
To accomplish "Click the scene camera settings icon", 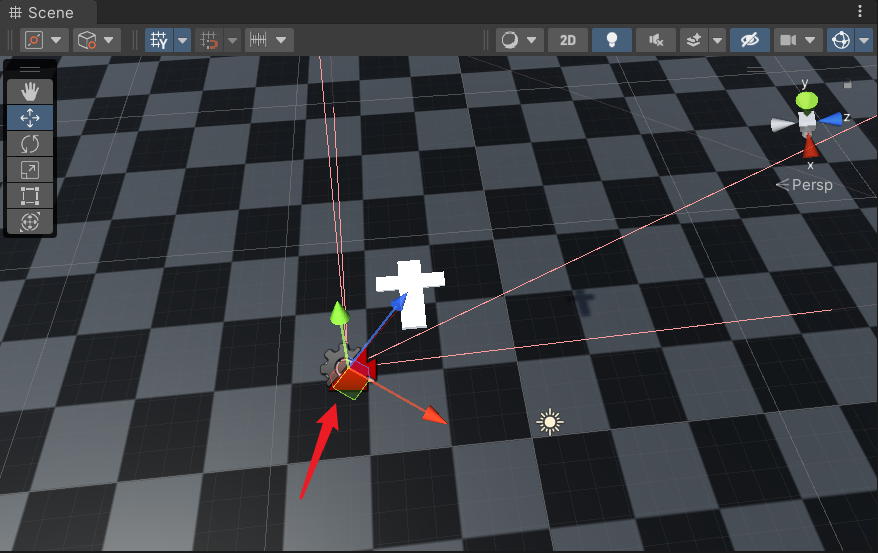I will pos(788,40).
